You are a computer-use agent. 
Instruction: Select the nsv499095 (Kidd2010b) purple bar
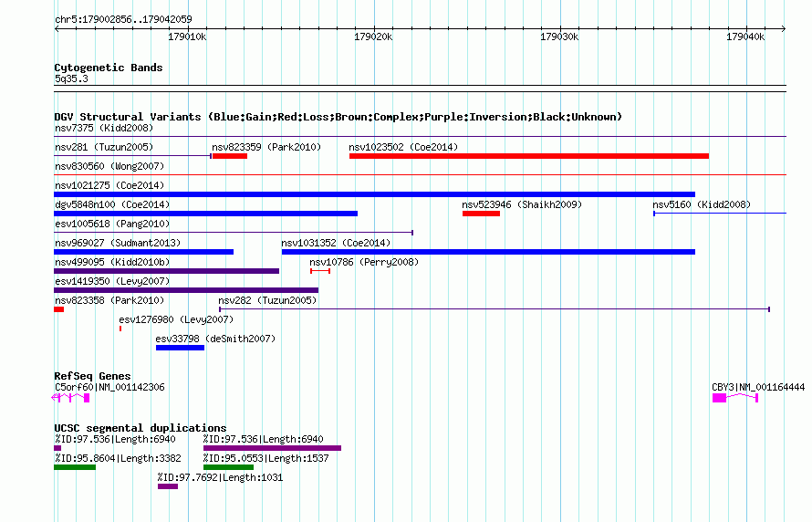click(166, 271)
